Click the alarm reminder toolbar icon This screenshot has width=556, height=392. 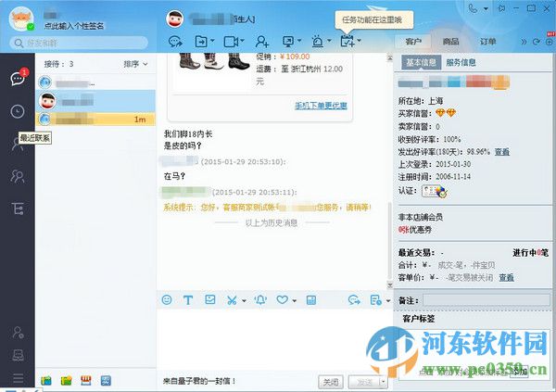(x=317, y=42)
